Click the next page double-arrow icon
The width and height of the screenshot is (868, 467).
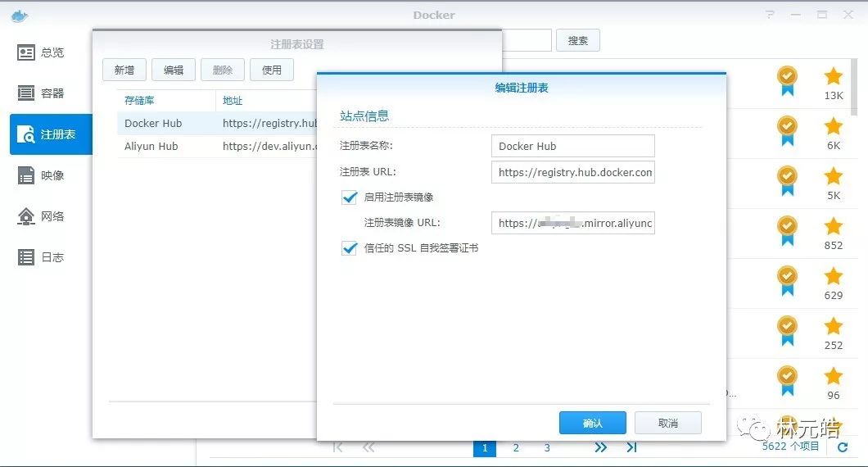pyautogui.click(x=600, y=447)
